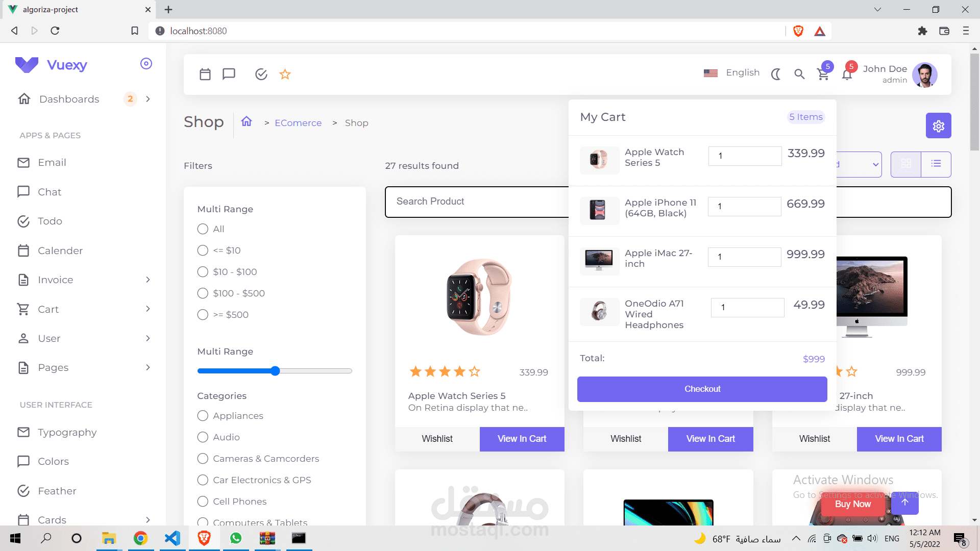The height and width of the screenshot is (551, 980).
Task: Open Email from the sidebar
Action: (x=52, y=162)
